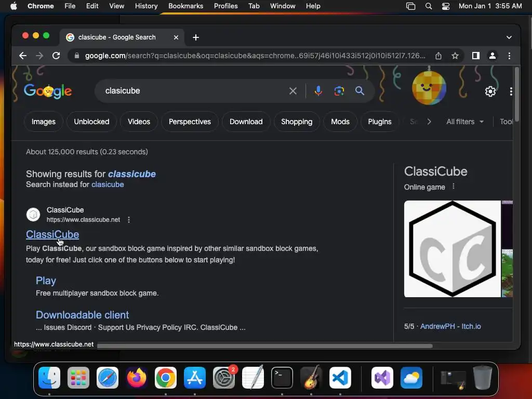The height and width of the screenshot is (399, 532).
Task: Select the Download filter chip
Action: pyautogui.click(x=246, y=122)
